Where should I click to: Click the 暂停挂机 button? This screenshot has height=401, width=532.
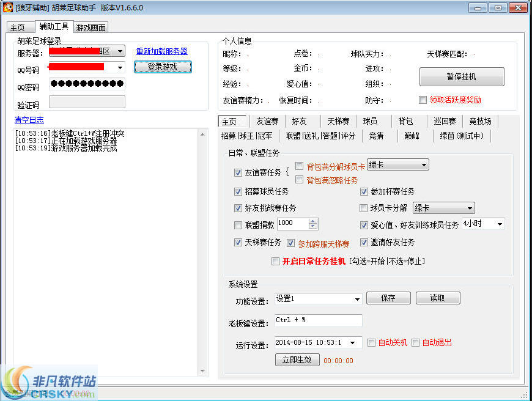click(462, 76)
